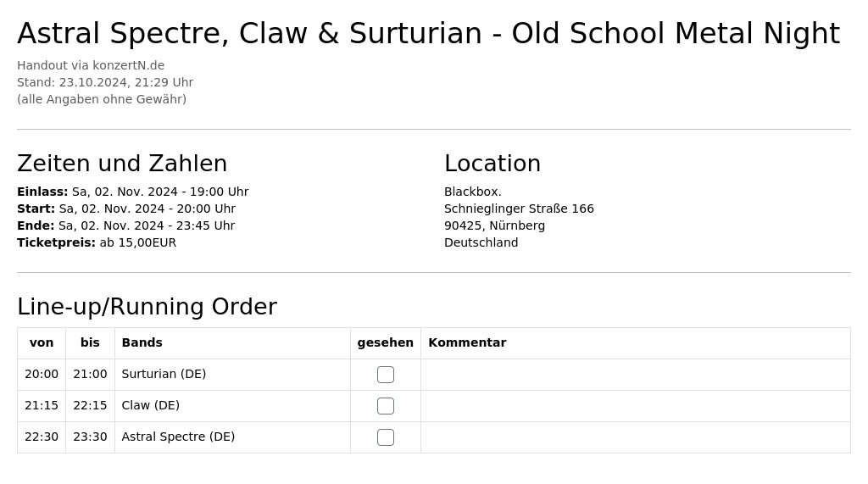The height and width of the screenshot is (484, 868).
Task: Click the Schnieglinger Straße 166 address line
Action: click(x=519, y=209)
